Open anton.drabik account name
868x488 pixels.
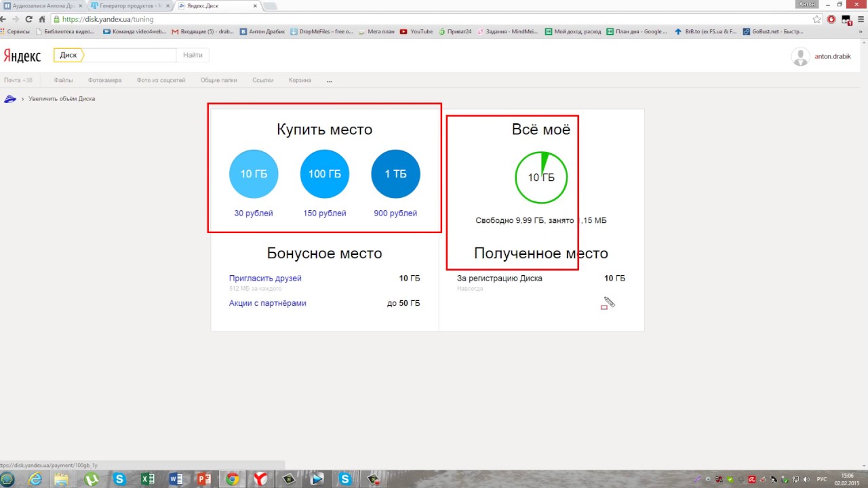[x=833, y=56]
